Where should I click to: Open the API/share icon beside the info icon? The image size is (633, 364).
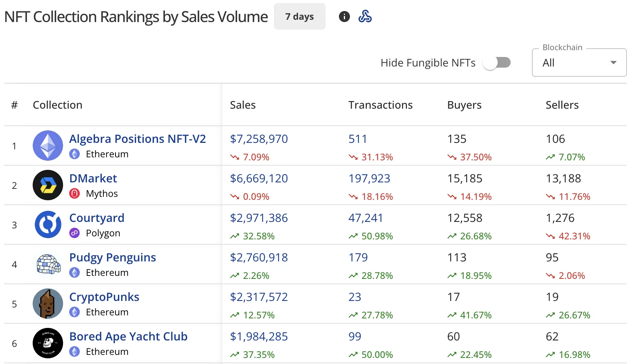pos(365,16)
